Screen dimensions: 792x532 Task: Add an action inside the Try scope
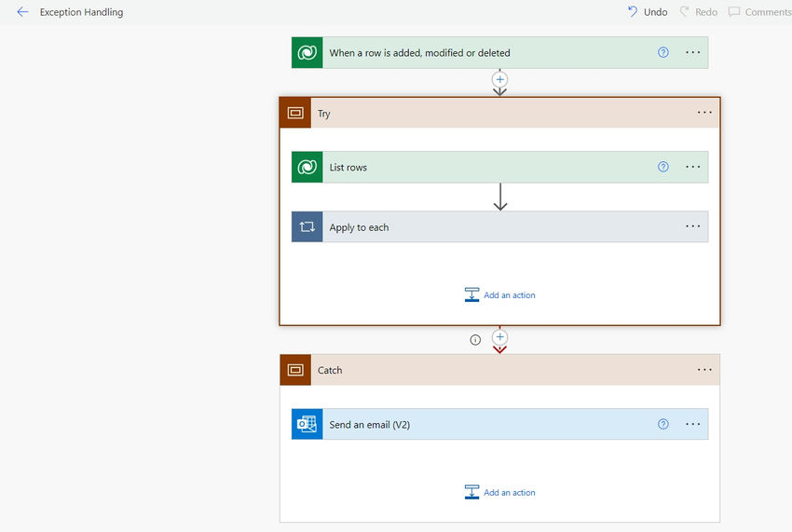click(x=499, y=295)
